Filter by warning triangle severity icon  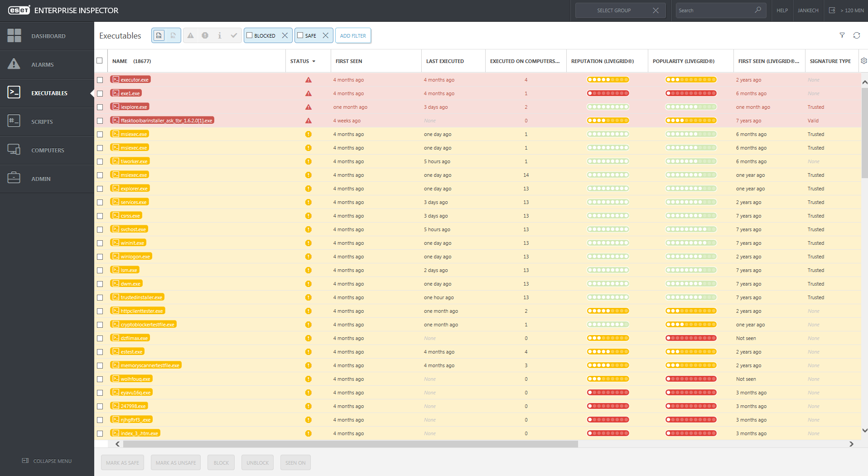click(191, 35)
